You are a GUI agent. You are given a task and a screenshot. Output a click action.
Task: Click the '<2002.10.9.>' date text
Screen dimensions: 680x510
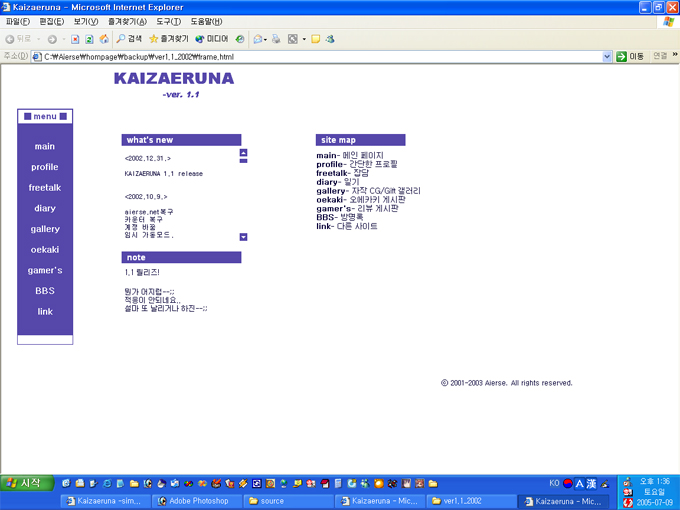click(x=146, y=197)
